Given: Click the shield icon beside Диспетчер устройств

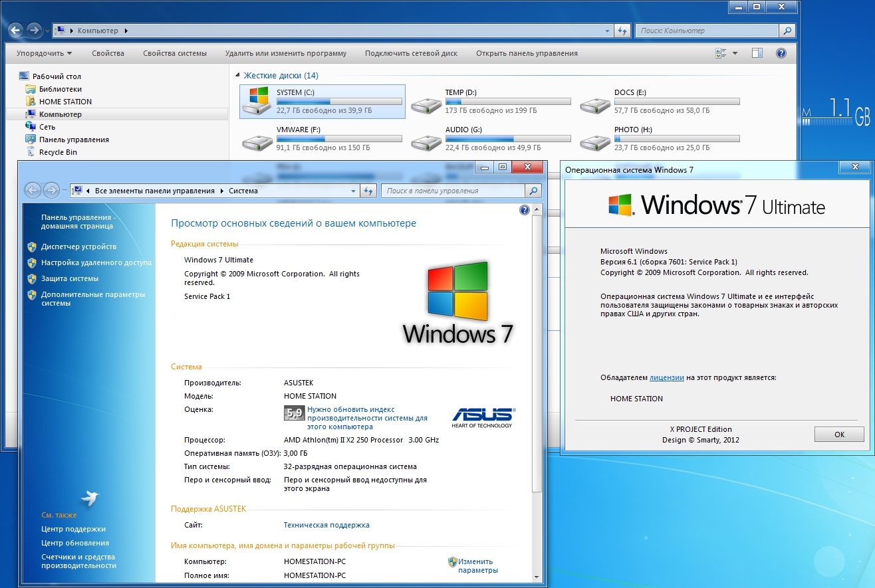Looking at the screenshot, I should [32, 246].
